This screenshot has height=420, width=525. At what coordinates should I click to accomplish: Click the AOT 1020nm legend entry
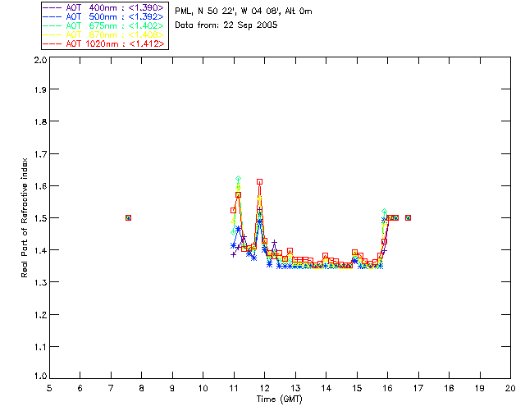(103, 43)
